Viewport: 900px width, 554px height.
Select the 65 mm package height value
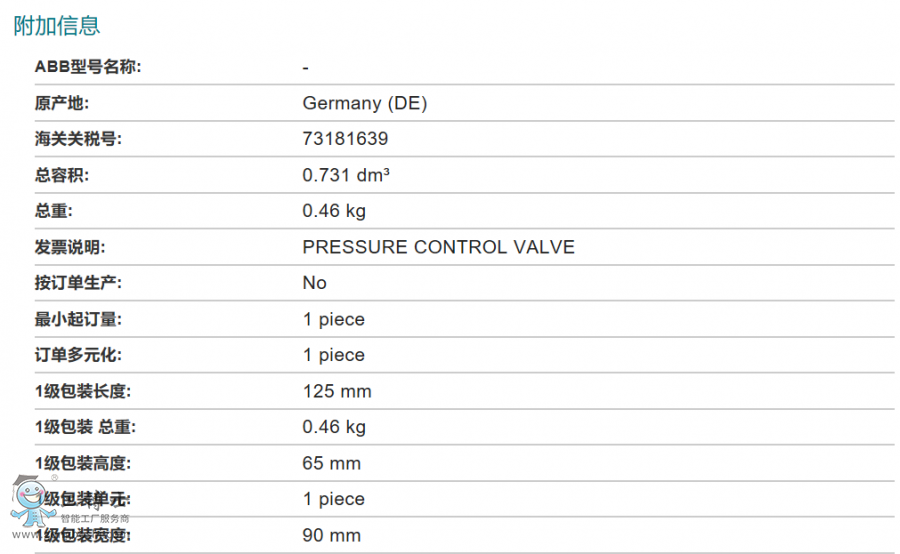pyautogui.click(x=332, y=463)
